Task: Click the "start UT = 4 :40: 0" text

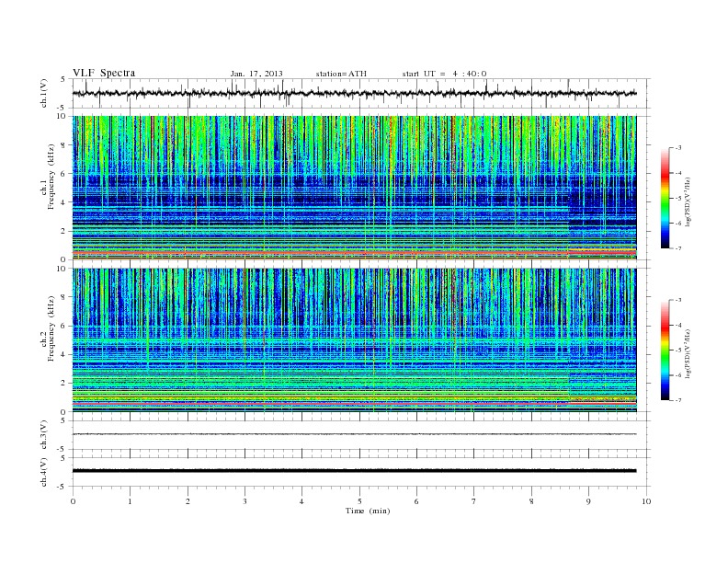Action: (x=444, y=74)
